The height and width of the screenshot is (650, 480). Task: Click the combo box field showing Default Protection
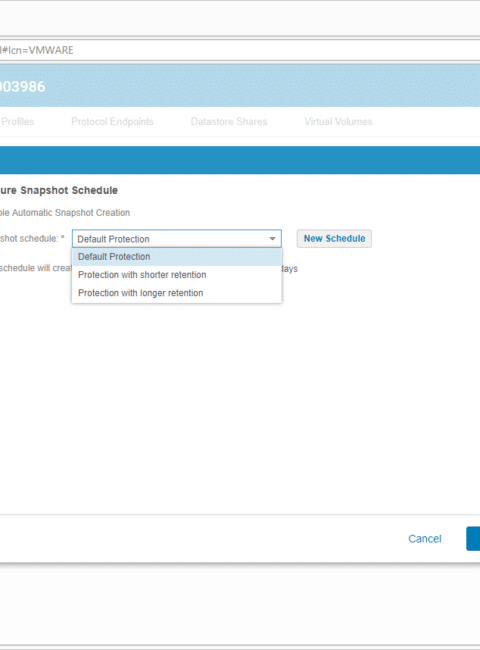tap(177, 239)
